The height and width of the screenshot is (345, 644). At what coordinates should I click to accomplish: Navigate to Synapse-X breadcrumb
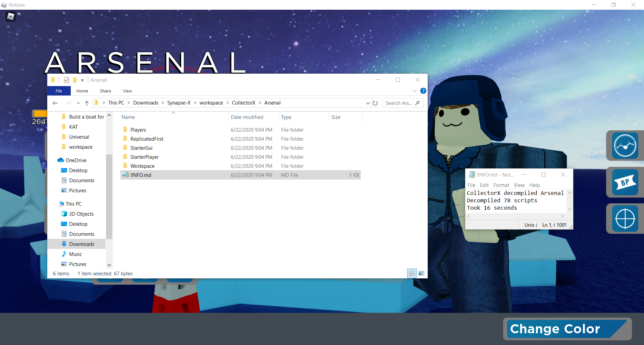click(179, 103)
